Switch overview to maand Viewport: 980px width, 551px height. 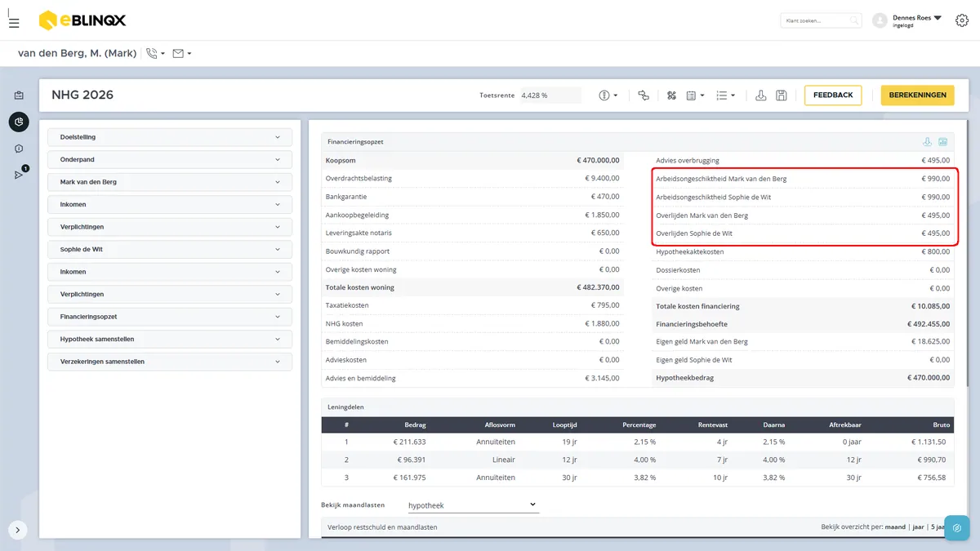[895, 527]
